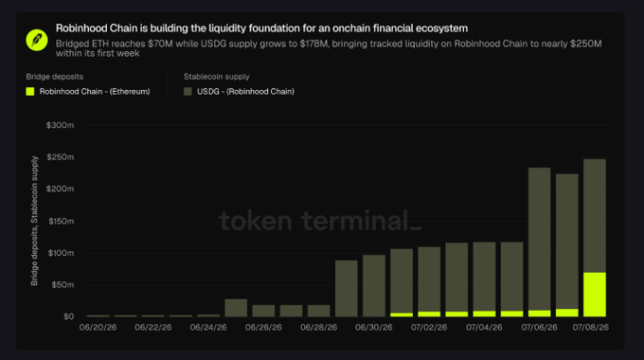The image size is (644, 360).
Task: Click the 06/30/26 x-axis date
Action: pyautogui.click(x=373, y=327)
